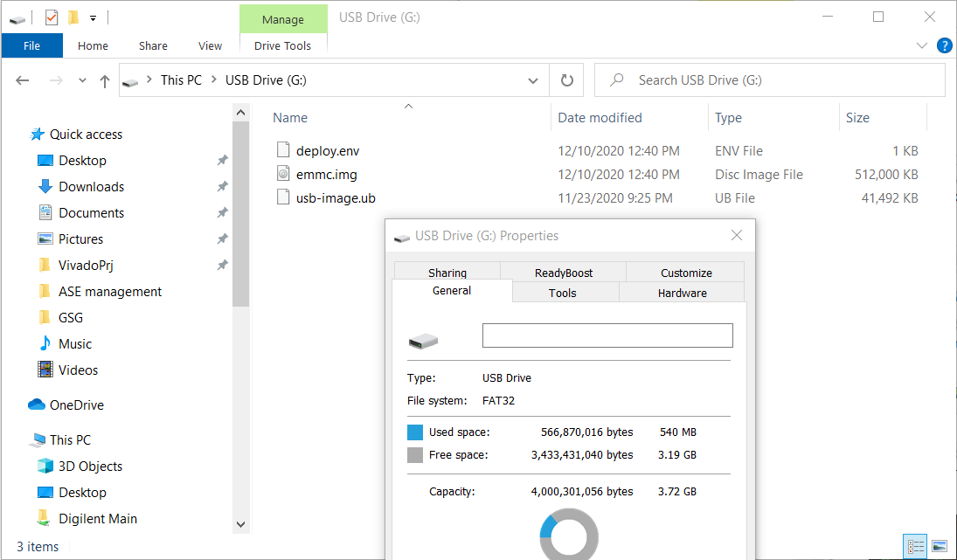Select This PC in the navigation pane
This screenshot has height=560, width=957.
[70, 439]
